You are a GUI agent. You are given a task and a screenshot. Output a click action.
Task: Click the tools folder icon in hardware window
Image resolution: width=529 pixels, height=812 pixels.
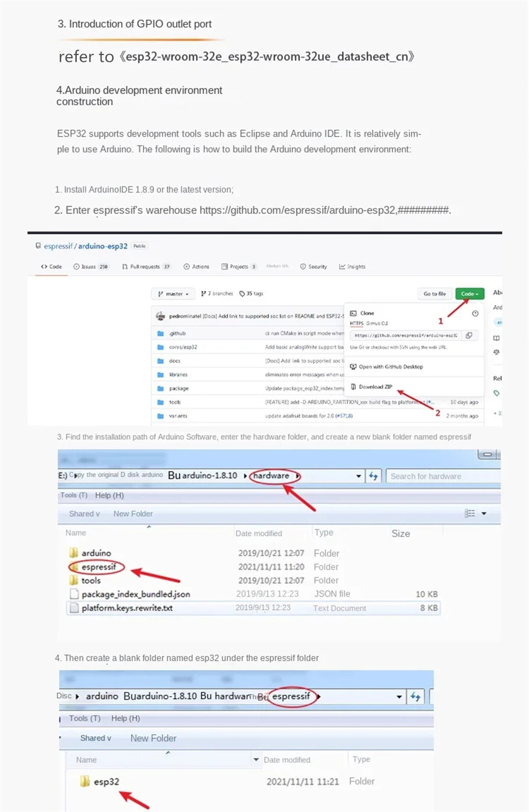pyautogui.click(x=74, y=580)
